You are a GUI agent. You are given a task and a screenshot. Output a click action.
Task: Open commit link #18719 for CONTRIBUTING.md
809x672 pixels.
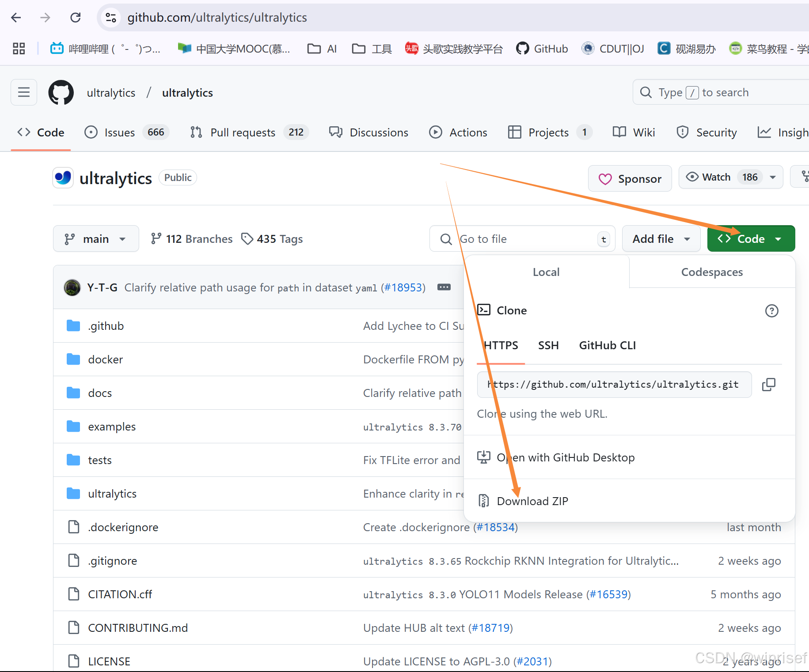(x=490, y=628)
